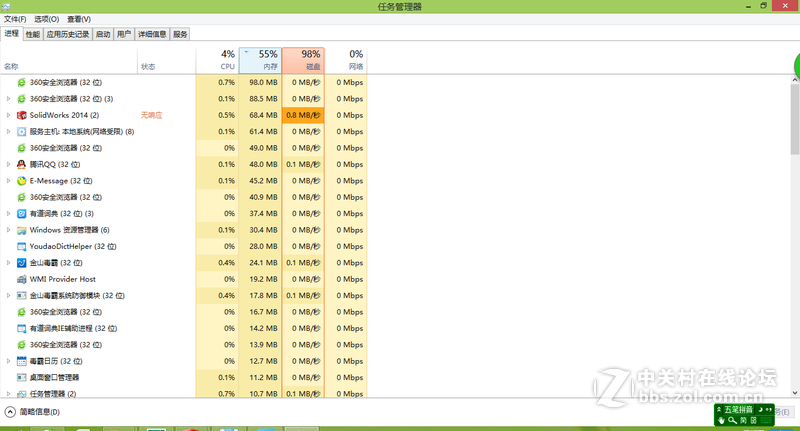800x431 pixels.
Task: Switch to the 启动 tab
Action: click(103, 34)
